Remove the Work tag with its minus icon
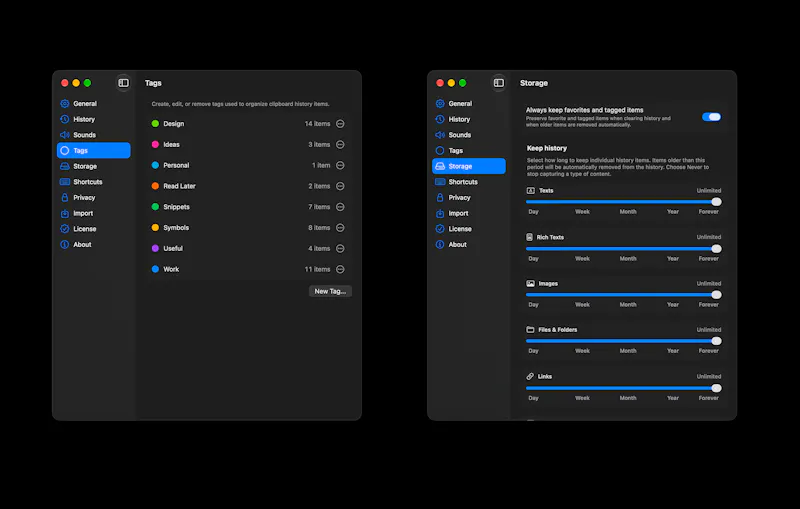800x509 pixels. tap(340, 269)
